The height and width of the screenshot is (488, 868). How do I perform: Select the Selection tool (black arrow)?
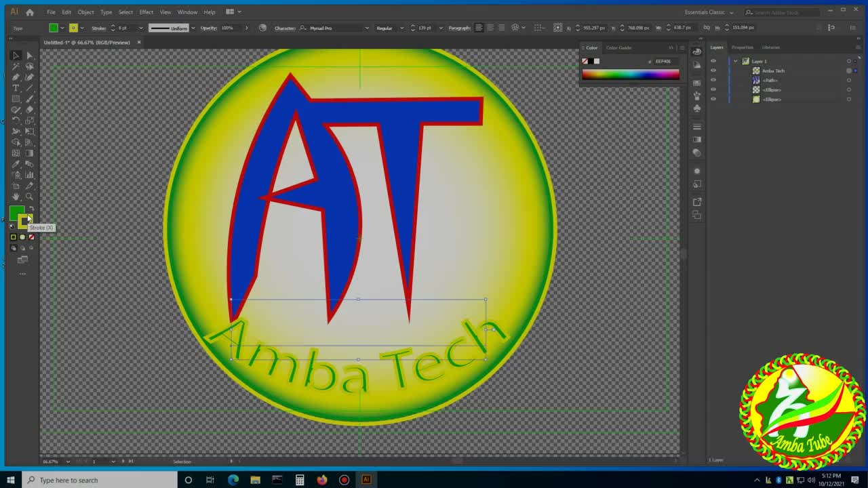(x=16, y=56)
